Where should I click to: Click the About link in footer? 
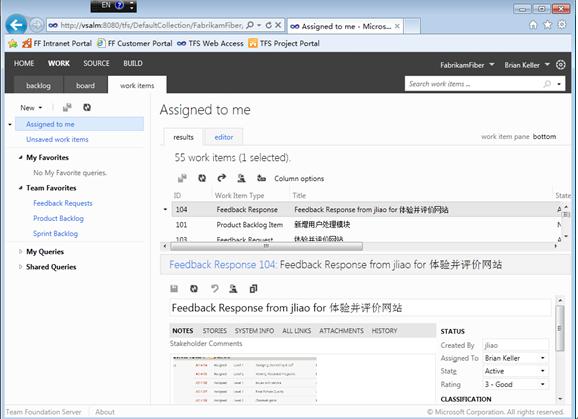pyautogui.click(x=105, y=412)
